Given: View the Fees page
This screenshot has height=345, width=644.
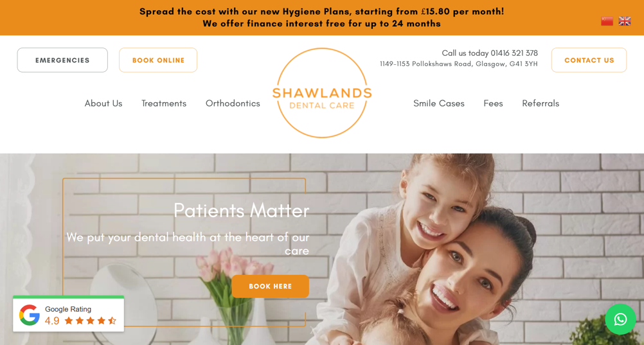Looking at the screenshot, I should [x=493, y=103].
